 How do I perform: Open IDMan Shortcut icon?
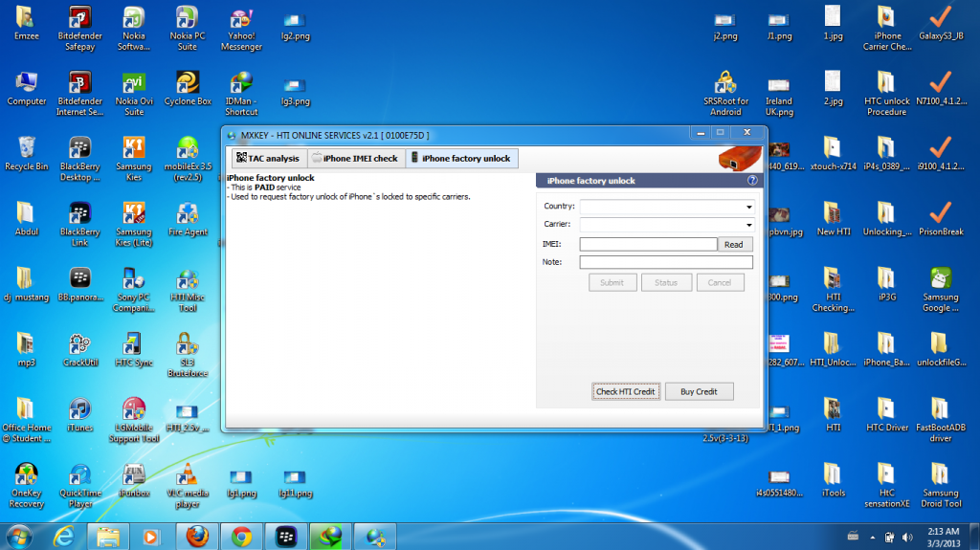[x=241, y=94]
